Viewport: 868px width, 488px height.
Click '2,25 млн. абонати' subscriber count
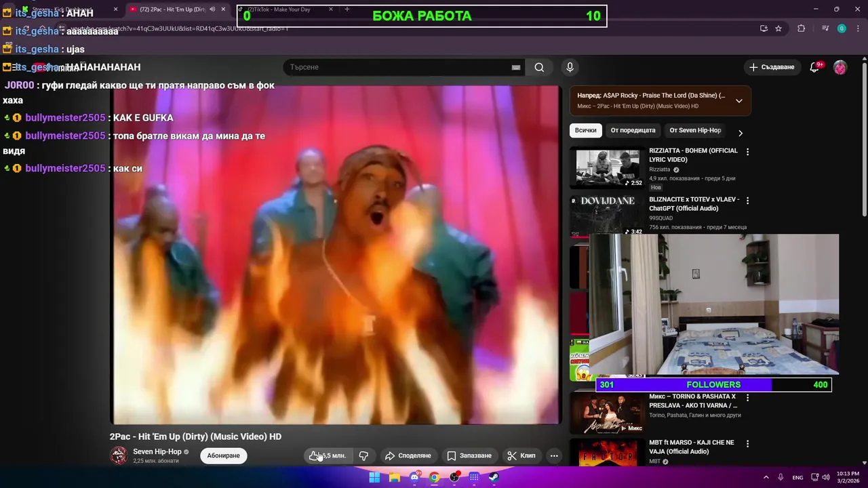156,461
